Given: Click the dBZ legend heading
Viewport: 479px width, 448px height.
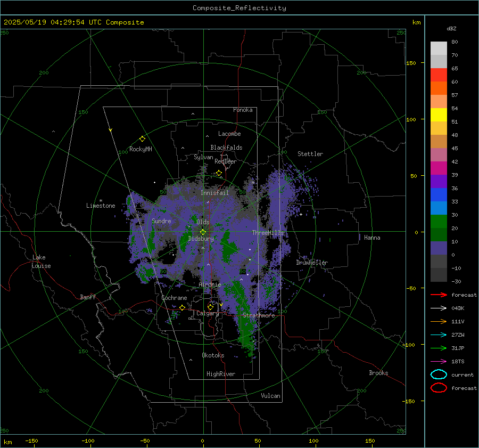Looking at the screenshot, I should (451, 28).
